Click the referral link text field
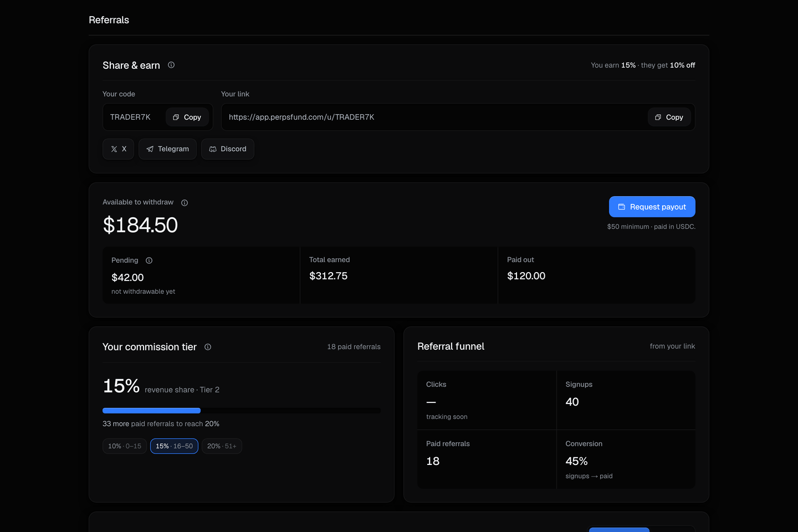The image size is (798, 532). click(x=458, y=117)
